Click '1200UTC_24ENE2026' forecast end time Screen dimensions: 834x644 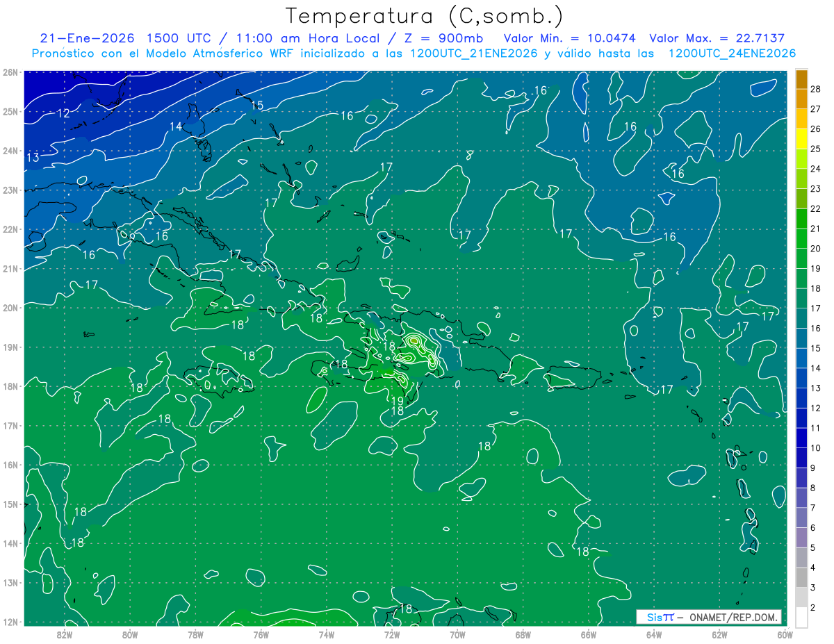tap(732, 53)
